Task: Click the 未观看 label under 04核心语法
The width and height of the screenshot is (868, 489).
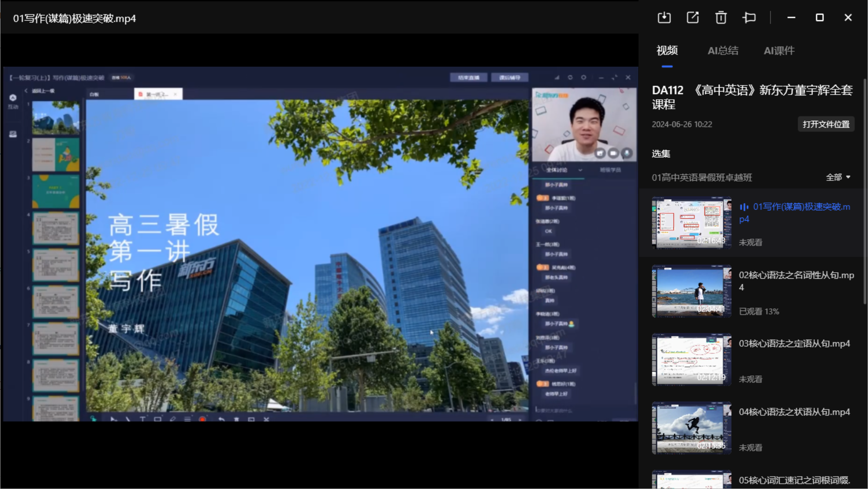Action: pyautogui.click(x=751, y=448)
